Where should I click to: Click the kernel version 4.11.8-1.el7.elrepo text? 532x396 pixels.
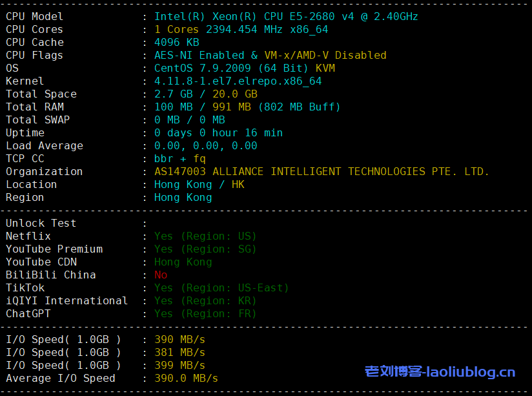(x=238, y=81)
